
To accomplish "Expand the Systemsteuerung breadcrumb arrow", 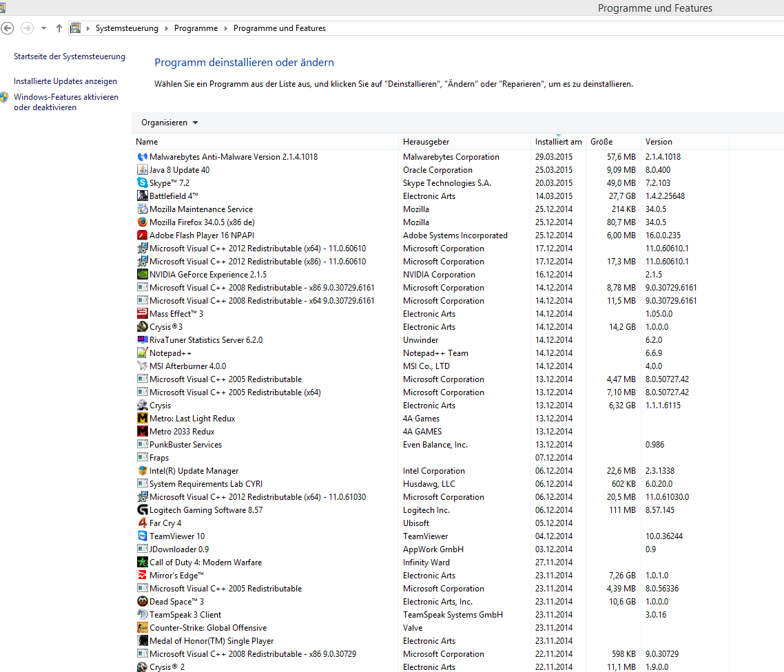I will (166, 28).
